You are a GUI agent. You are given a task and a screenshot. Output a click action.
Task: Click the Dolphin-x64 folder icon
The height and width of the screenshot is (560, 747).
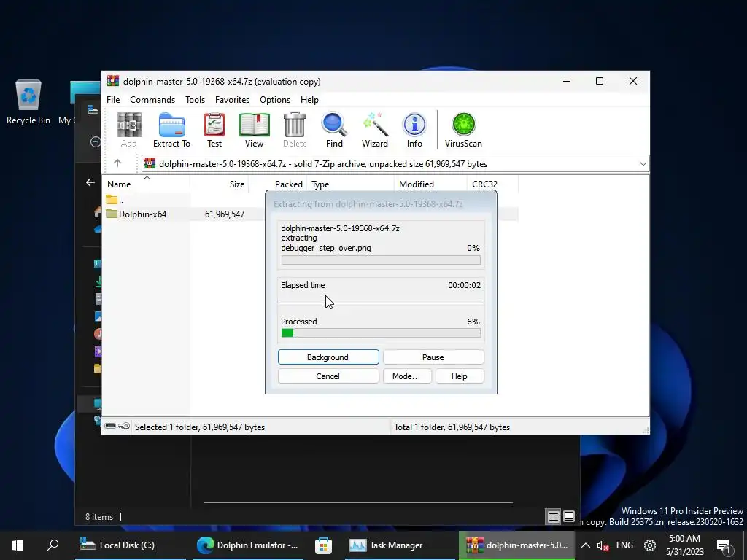[x=112, y=214]
